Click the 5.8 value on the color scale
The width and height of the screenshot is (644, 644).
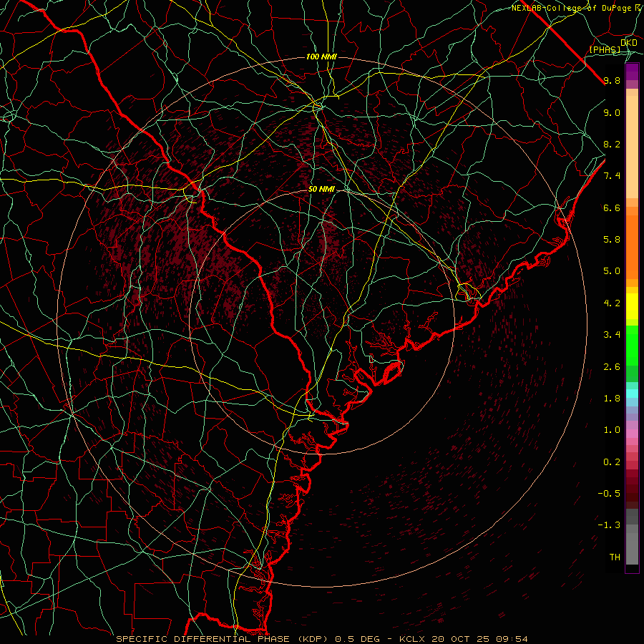(x=612, y=240)
